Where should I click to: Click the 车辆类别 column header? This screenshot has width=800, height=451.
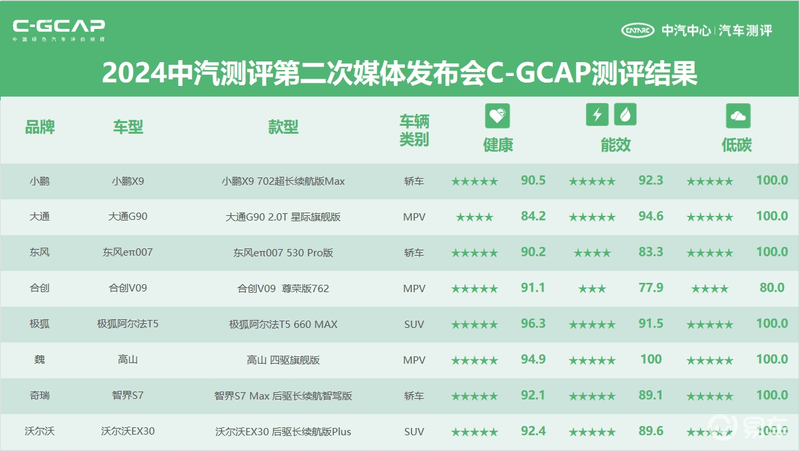coord(414,130)
